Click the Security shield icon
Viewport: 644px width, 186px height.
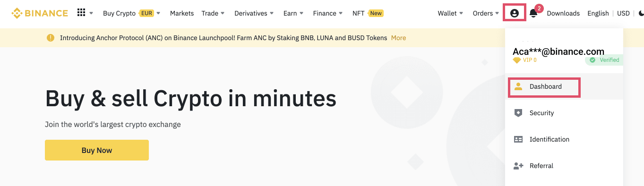click(518, 113)
